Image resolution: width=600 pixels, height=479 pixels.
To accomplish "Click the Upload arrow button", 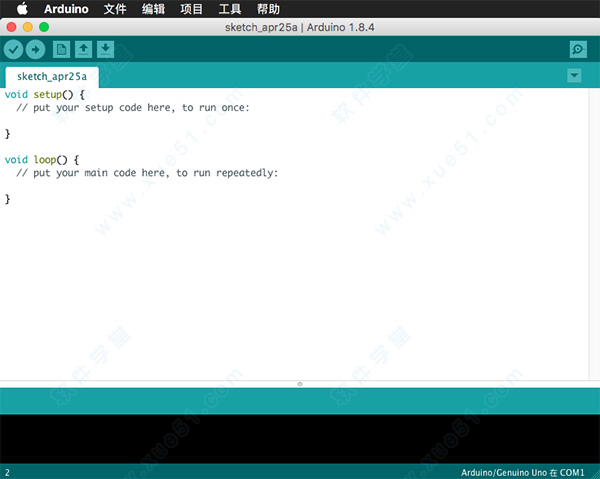I will [x=36, y=50].
